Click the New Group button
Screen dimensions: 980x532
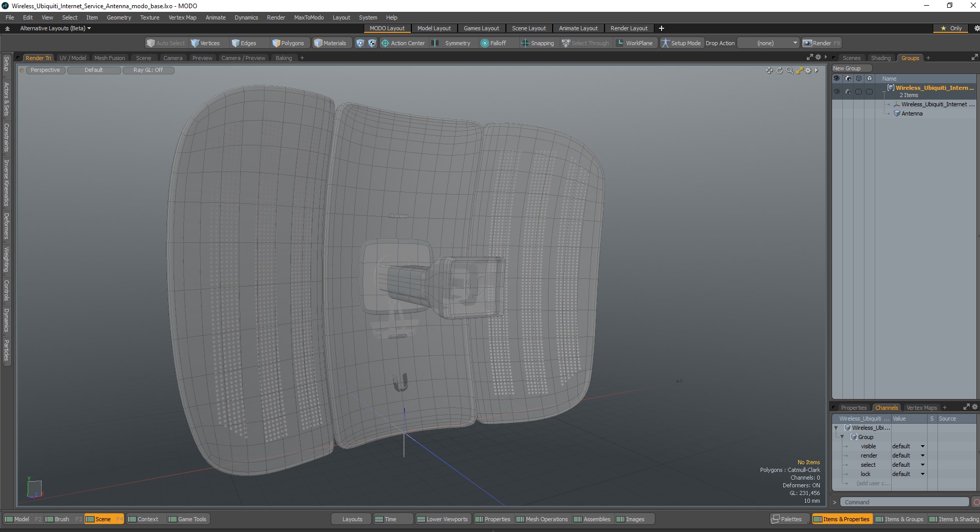pos(852,68)
